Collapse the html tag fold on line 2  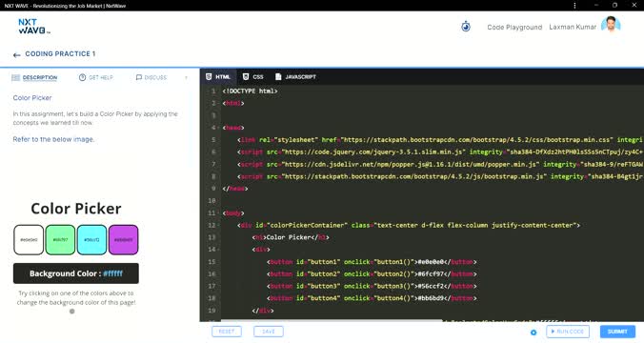coord(218,104)
